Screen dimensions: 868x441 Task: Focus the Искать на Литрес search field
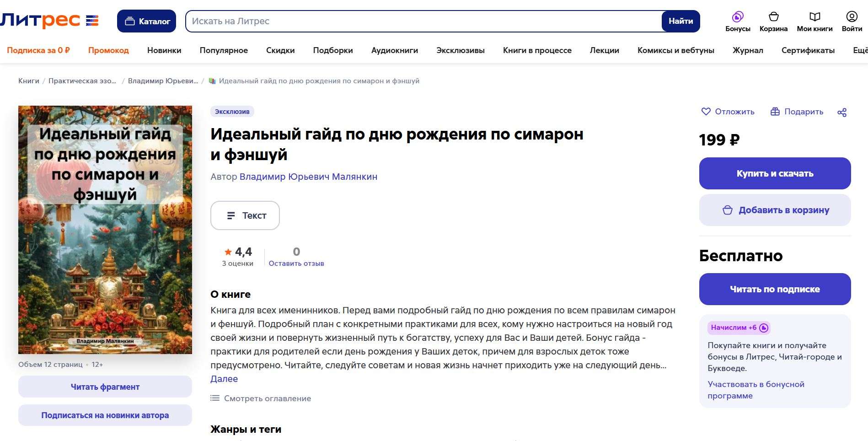point(423,21)
